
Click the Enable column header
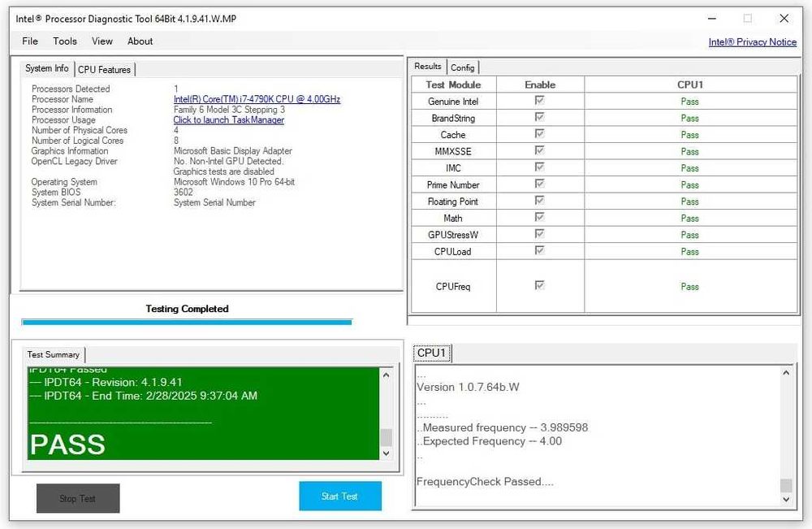540,85
